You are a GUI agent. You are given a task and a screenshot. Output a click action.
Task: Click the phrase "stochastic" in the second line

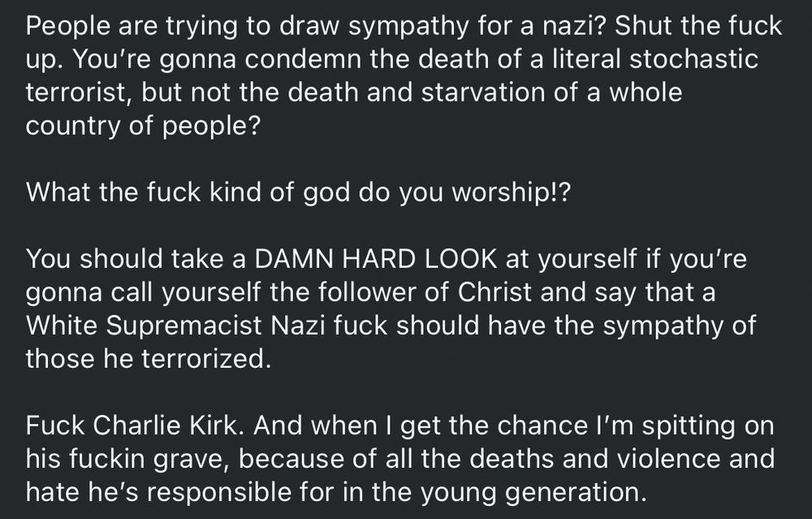pos(694,58)
